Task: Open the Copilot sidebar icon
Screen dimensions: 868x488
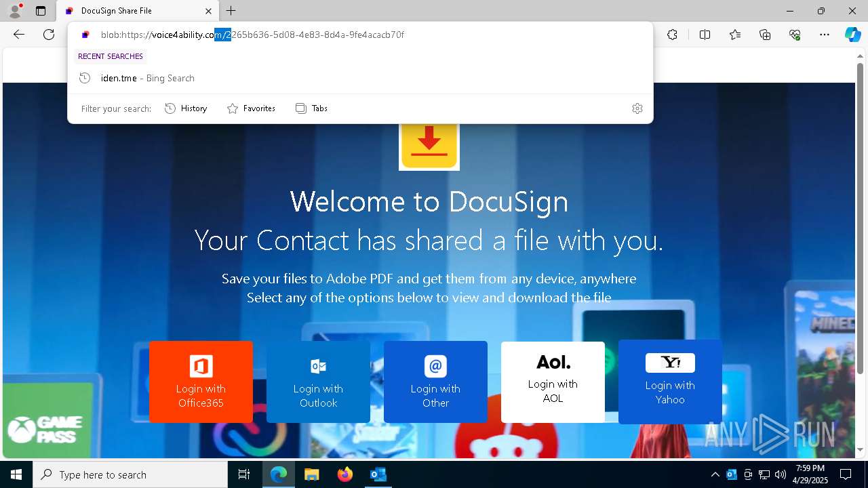Action: point(852,35)
